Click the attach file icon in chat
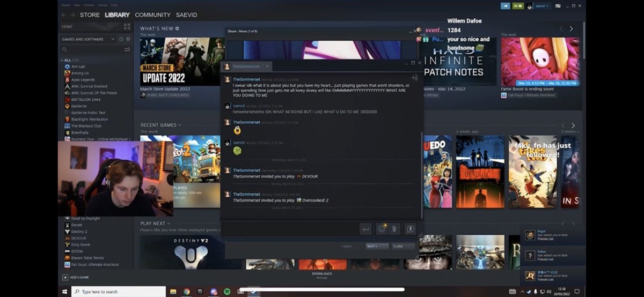 393,229
